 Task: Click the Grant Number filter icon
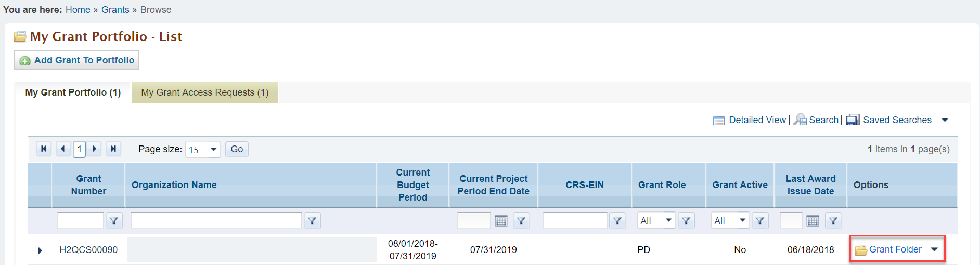pyautogui.click(x=114, y=221)
